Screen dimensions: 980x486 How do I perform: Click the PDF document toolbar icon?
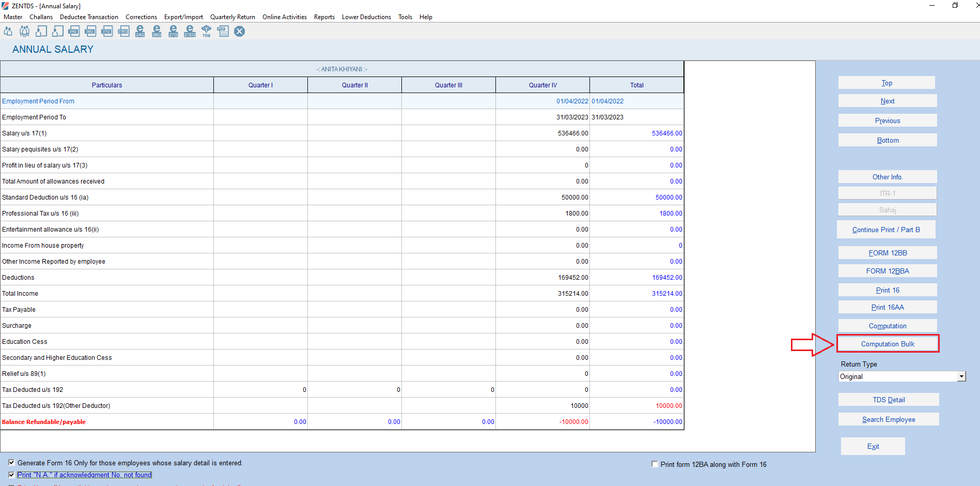click(x=223, y=32)
